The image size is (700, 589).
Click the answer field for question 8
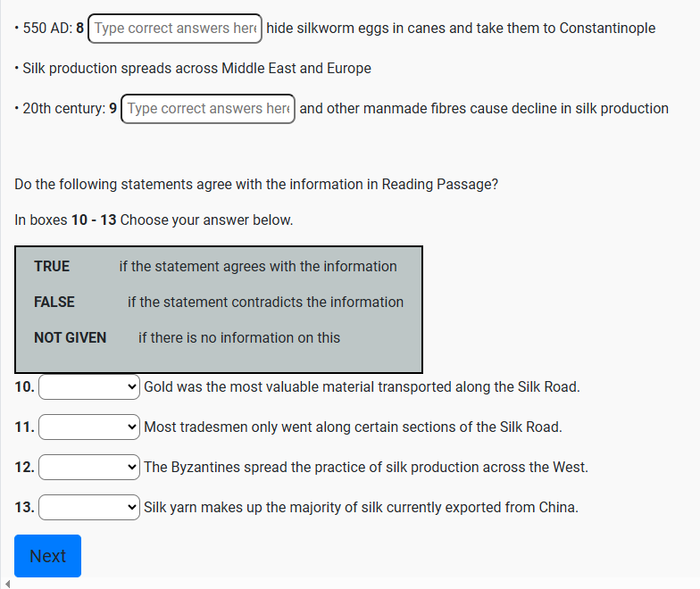(175, 29)
